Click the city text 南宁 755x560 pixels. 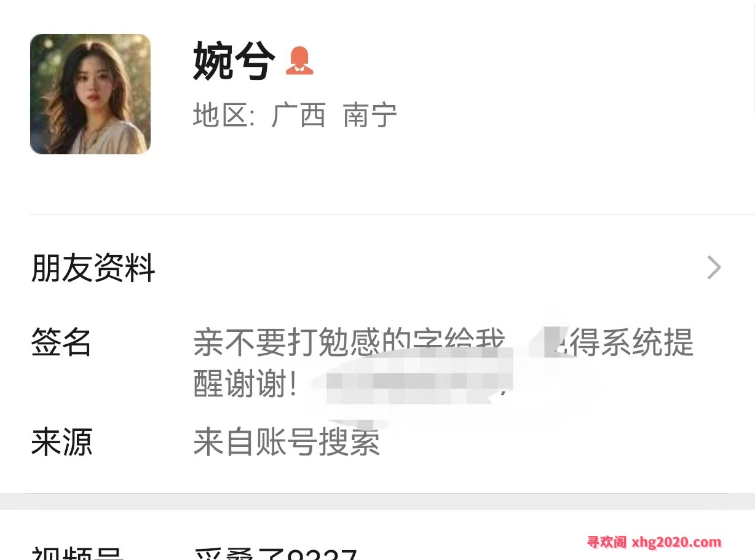point(370,115)
